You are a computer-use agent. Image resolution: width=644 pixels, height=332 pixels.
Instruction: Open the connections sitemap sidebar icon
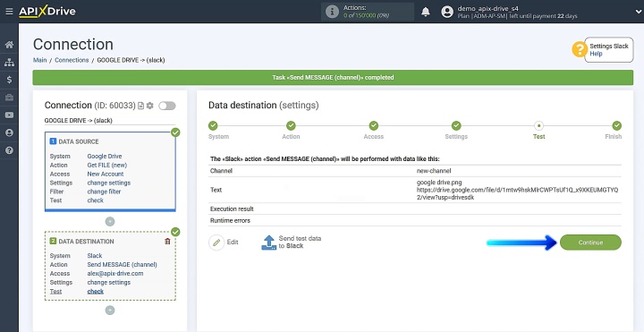click(9, 63)
